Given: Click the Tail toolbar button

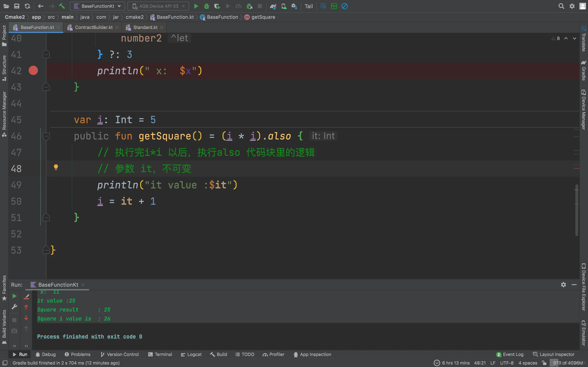Looking at the screenshot, I should click(x=308, y=6).
